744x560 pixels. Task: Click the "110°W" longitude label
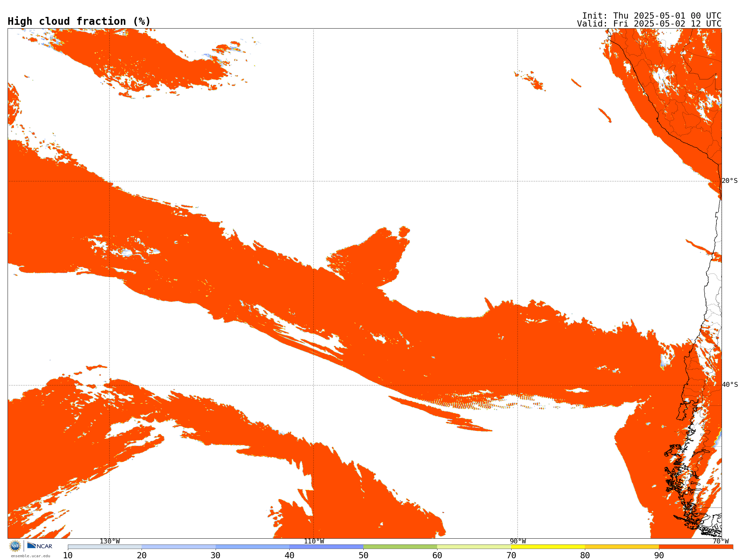click(x=314, y=541)
